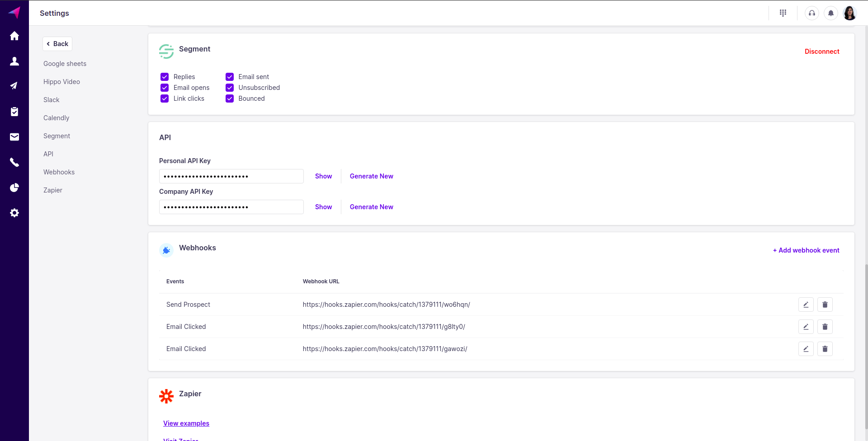Disconnect the Segment integration

pos(822,51)
